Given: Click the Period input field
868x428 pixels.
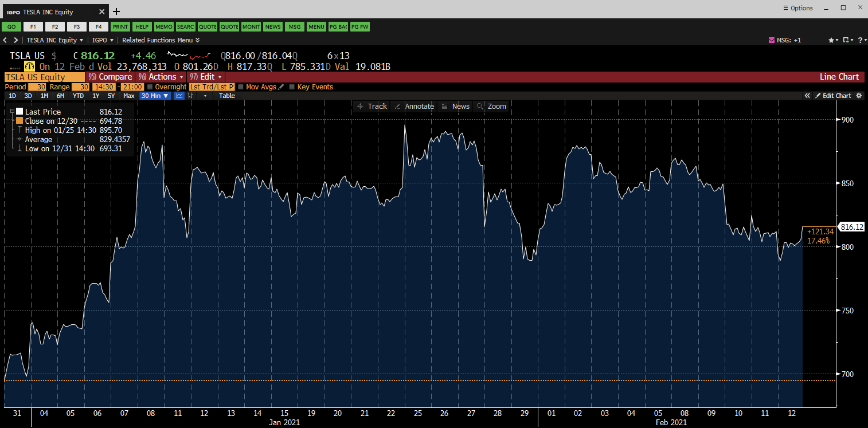Looking at the screenshot, I should 37,87.
